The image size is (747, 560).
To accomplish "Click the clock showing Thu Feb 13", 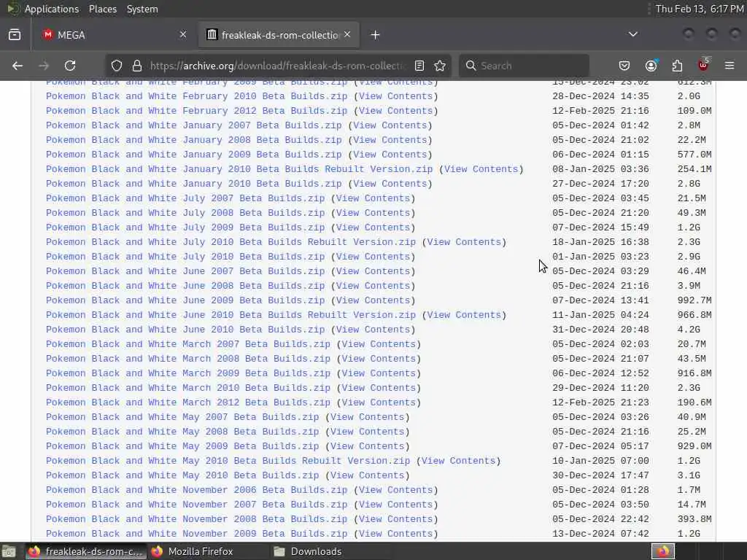I will point(700,9).
